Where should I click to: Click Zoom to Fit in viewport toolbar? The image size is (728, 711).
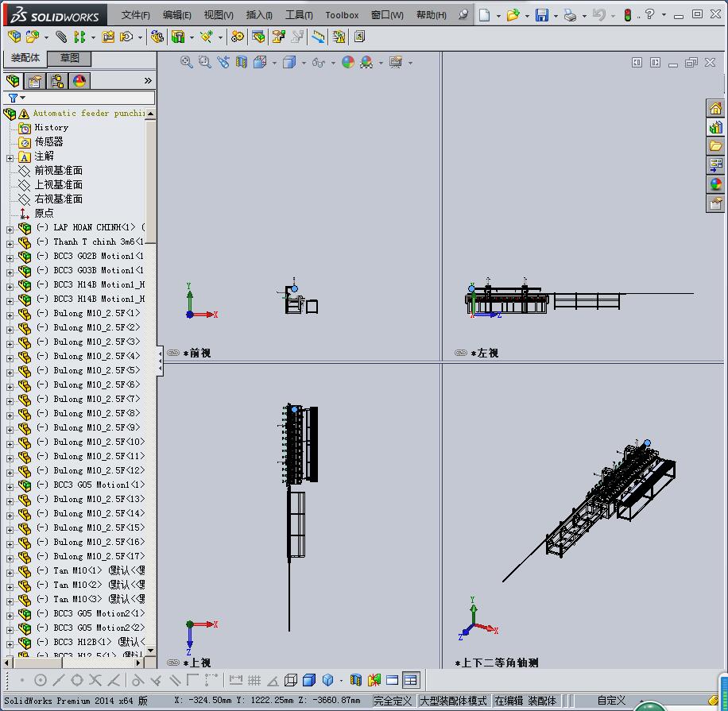187,62
